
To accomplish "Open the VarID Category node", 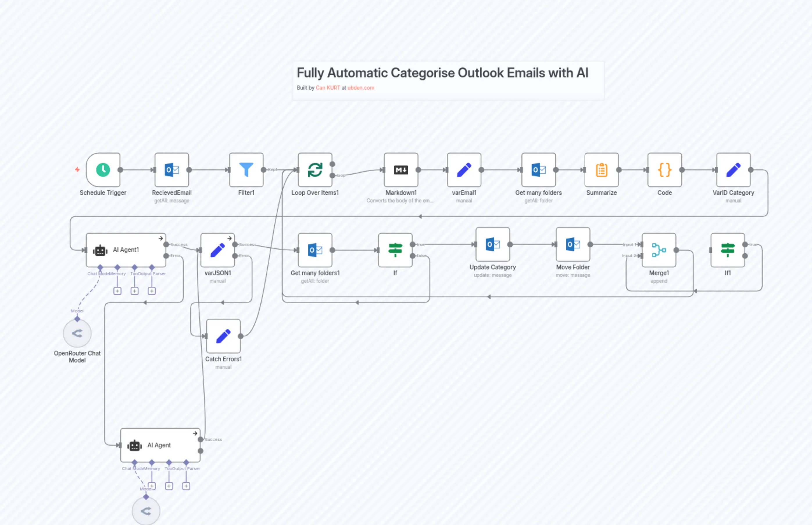I will pos(733,170).
